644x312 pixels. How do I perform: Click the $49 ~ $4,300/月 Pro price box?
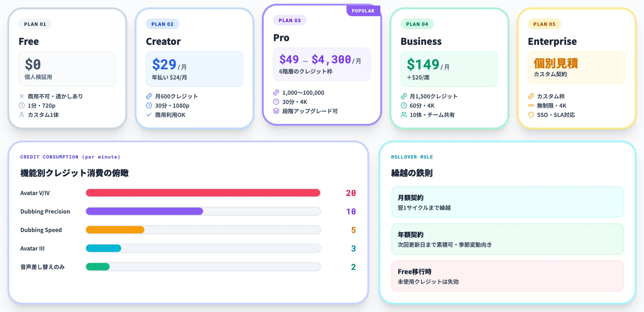(x=322, y=64)
